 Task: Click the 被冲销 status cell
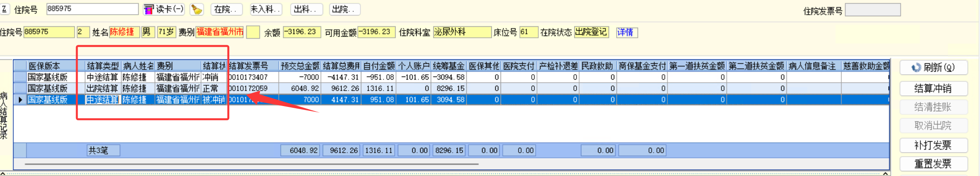coord(214,100)
